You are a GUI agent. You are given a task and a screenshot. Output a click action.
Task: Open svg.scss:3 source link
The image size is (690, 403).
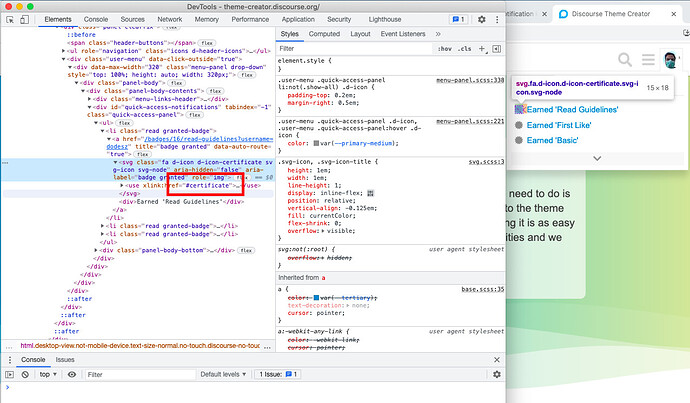(486, 162)
